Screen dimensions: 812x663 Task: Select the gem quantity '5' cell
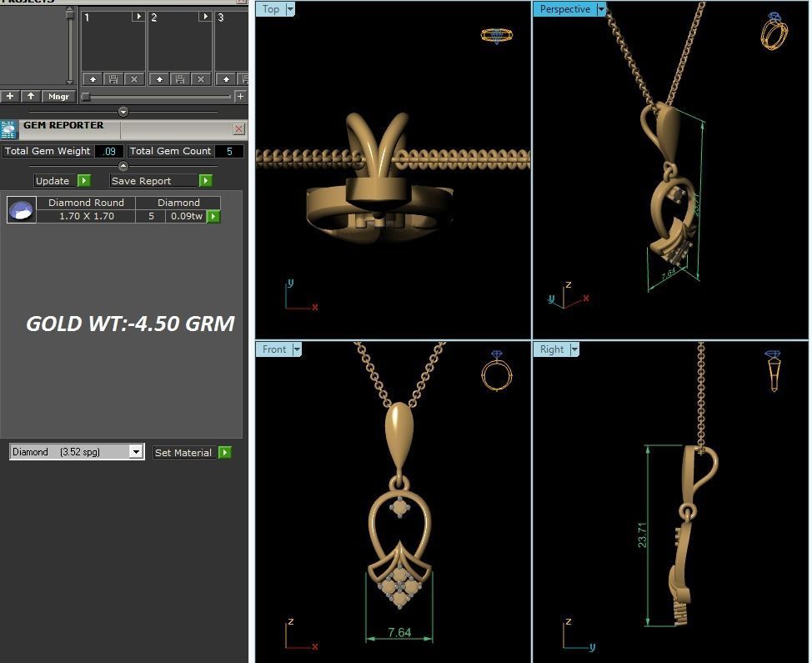click(x=151, y=216)
